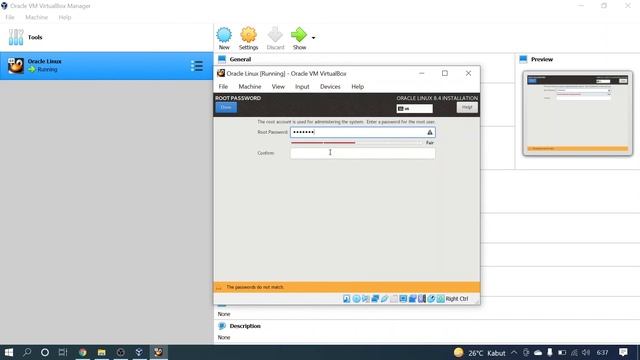
Task: Open the Oracle Linux machine list menu icon
Action: click(197, 66)
